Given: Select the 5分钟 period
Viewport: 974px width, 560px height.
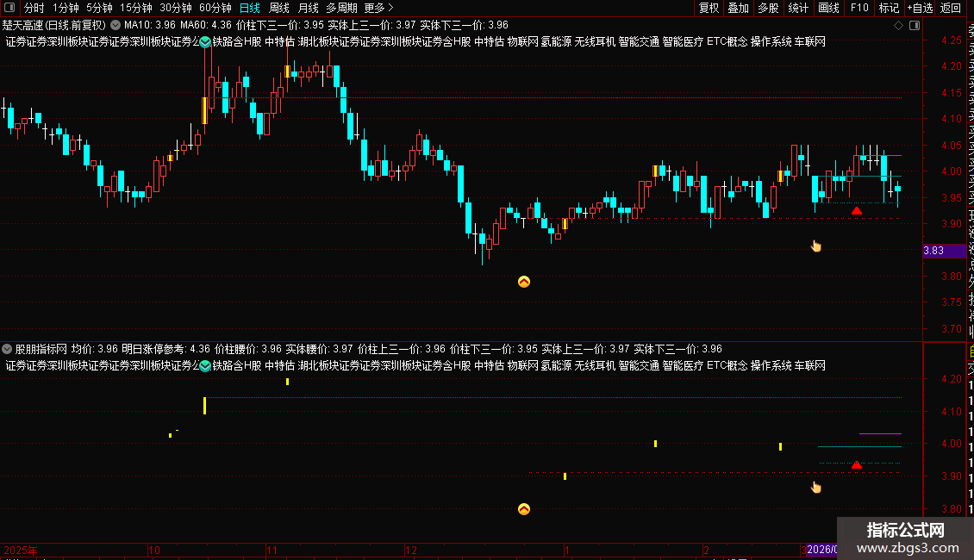Looking at the screenshot, I should click(99, 8).
